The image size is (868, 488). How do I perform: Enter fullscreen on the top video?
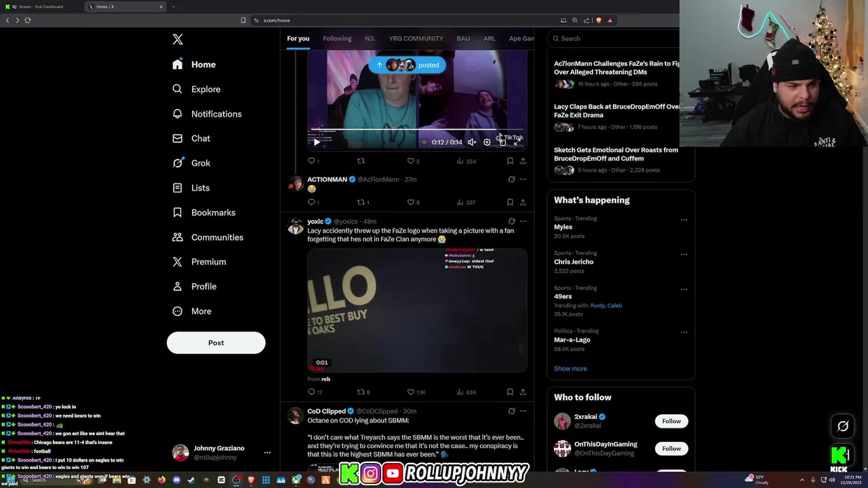(517, 142)
